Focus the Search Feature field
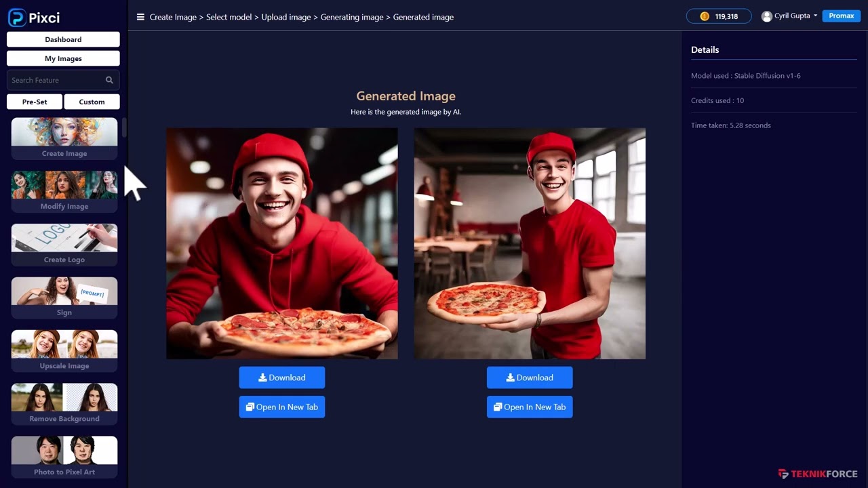This screenshot has height=488, width=868. (x=63, y=80)
